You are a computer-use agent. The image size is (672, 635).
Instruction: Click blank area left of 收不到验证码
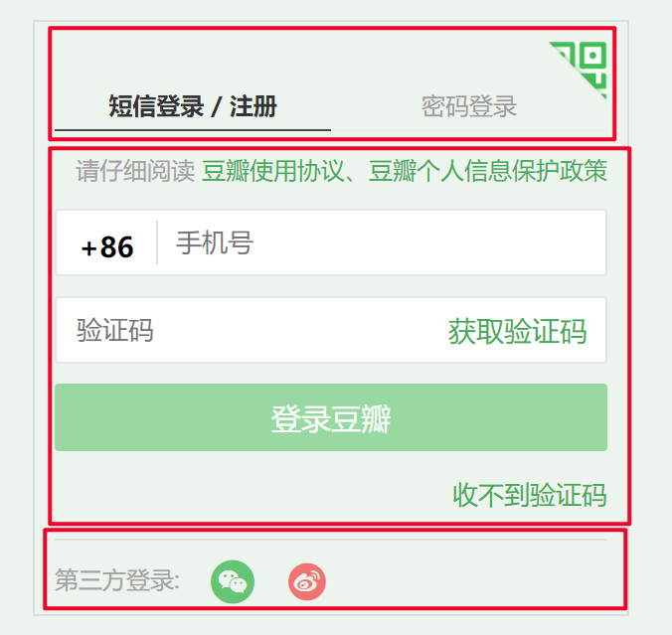click(x=252, y=495)
